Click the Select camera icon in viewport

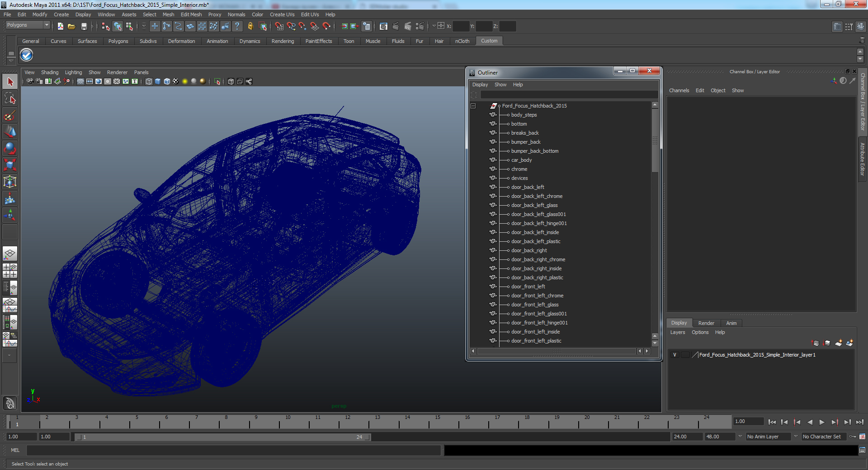point(30,81)
